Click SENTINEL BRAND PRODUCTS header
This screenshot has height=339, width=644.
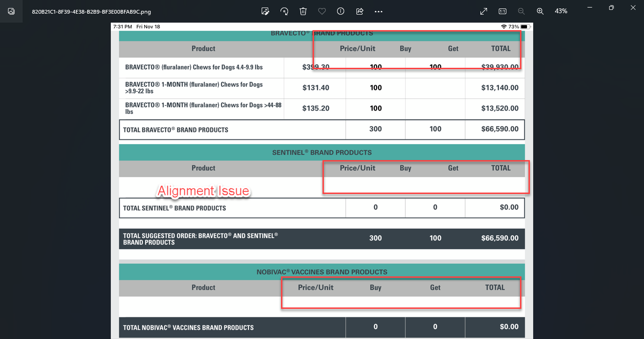322,153
